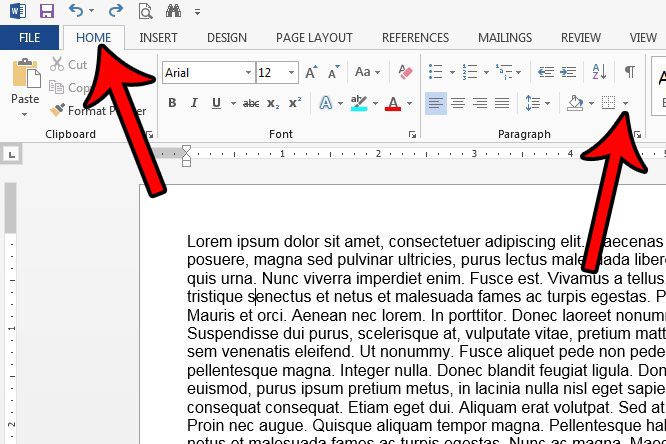Viewport: 666px width, 444px height.
Task: Click the Redo arrow icon
Action: 115,12
